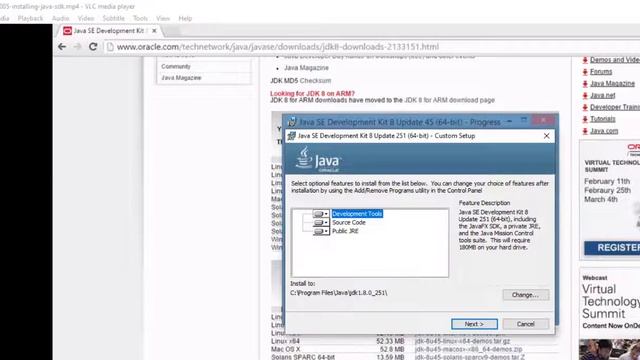The height and width of the screenshot is (360, 640).
Task: Select the Java SE Development Kit browser tab
Action: 109,31
